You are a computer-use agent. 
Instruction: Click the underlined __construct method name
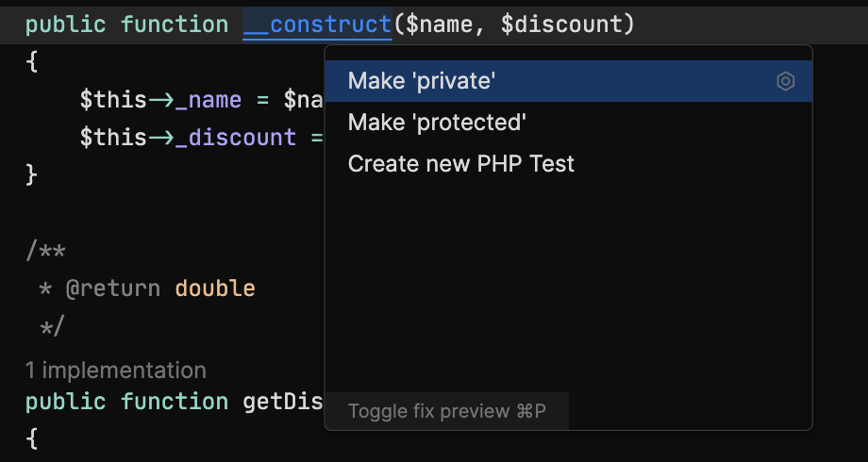(317, 25)
